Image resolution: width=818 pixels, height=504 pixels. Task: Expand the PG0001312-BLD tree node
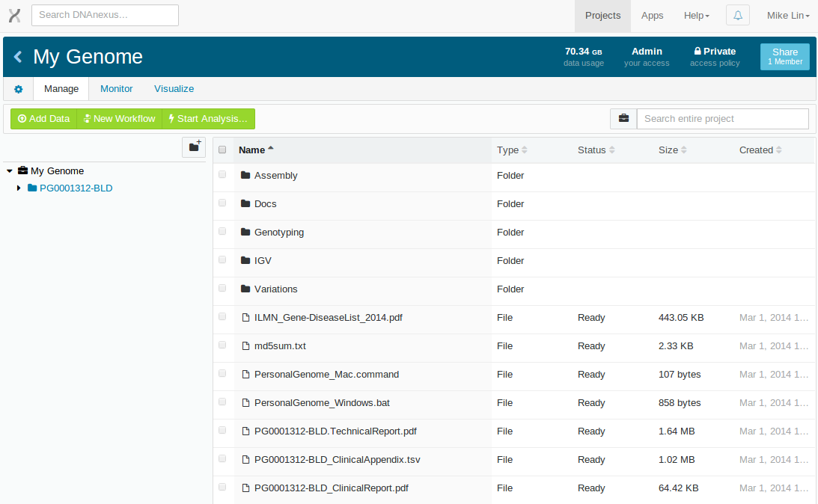coord(19,188)
